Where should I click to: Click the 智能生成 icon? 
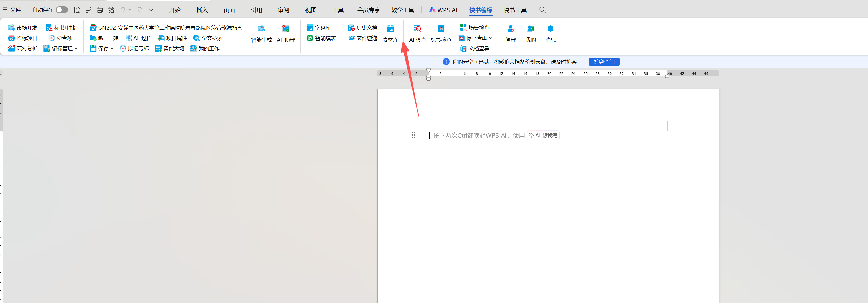coord(261,29)
